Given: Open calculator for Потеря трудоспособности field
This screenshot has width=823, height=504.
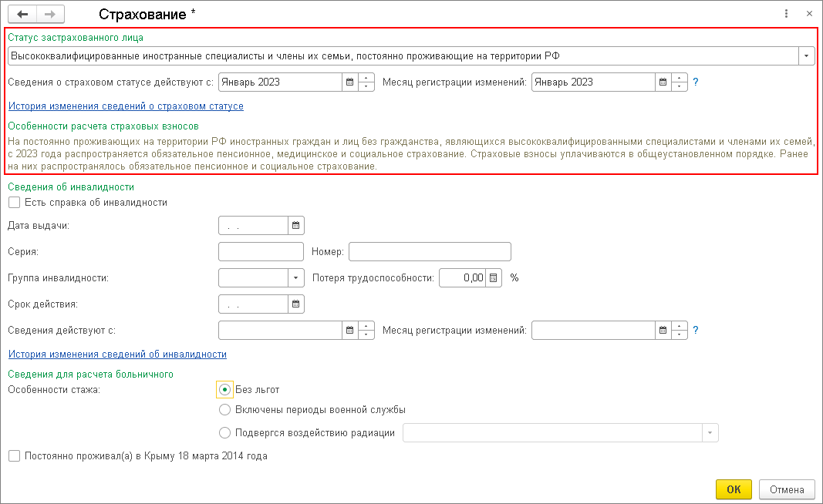Looking at the screenshot, I should click(495, 277).
